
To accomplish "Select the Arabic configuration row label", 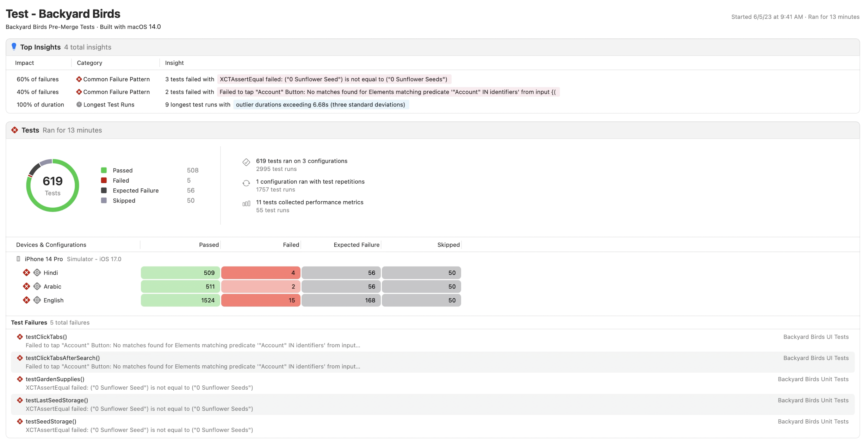I will (52, 286).
